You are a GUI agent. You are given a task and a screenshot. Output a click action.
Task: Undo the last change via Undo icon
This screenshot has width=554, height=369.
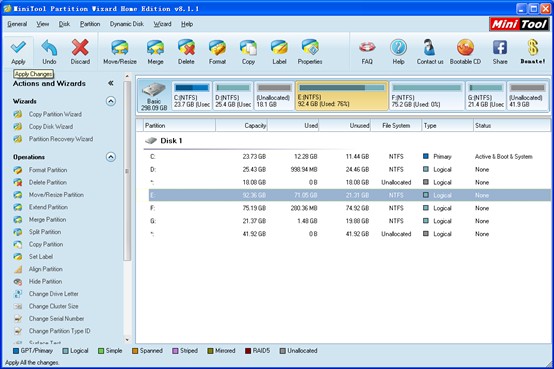click(x=49, y=47)
